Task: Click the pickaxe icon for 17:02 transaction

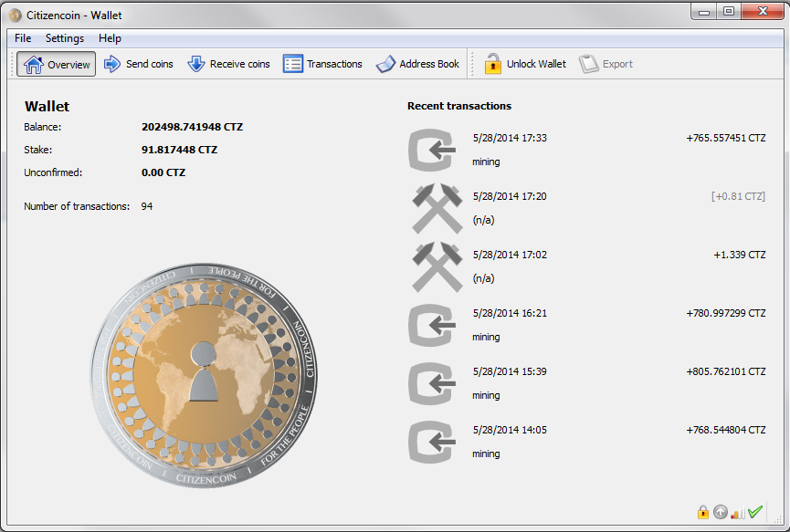Action: pos(437,266)
